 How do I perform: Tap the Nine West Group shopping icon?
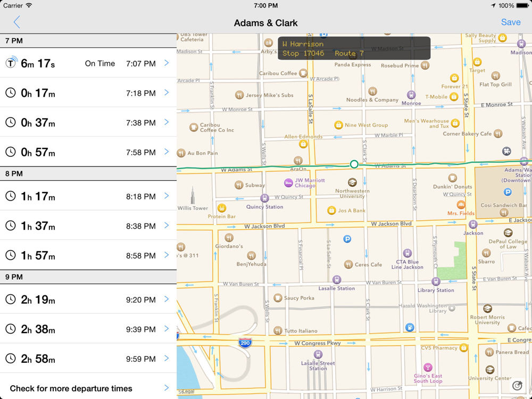(338, 125)
